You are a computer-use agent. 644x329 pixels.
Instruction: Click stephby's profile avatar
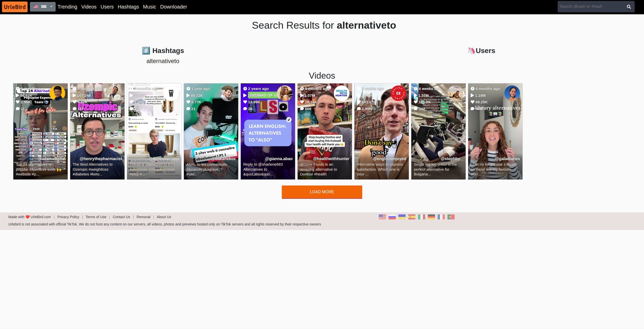[455, 93]
